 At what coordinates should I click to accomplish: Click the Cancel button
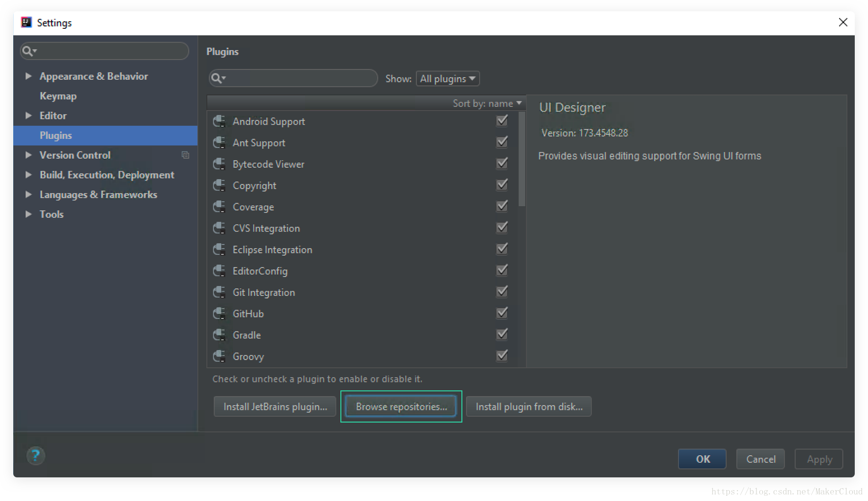click(x=761, y=459)
